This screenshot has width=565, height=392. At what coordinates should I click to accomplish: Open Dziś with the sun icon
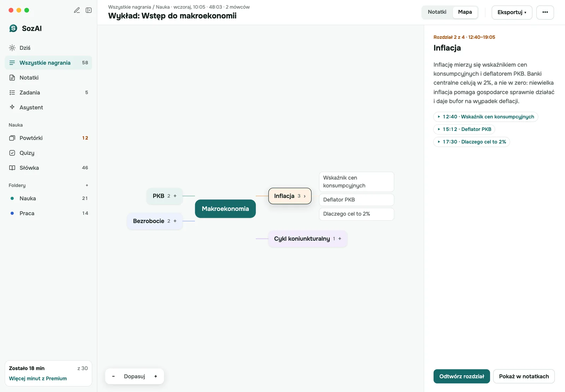(48, 48)
